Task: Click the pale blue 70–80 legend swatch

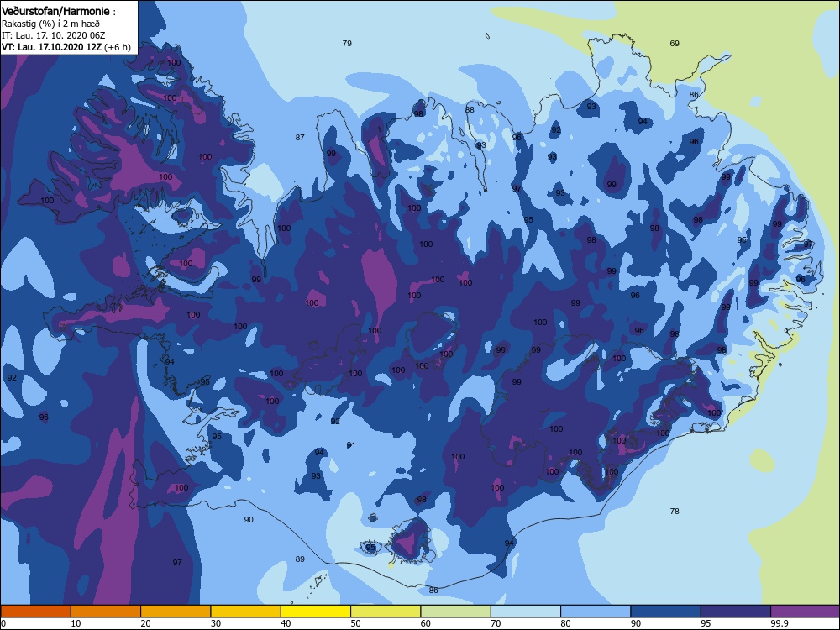Action: (x=526, y=612)
